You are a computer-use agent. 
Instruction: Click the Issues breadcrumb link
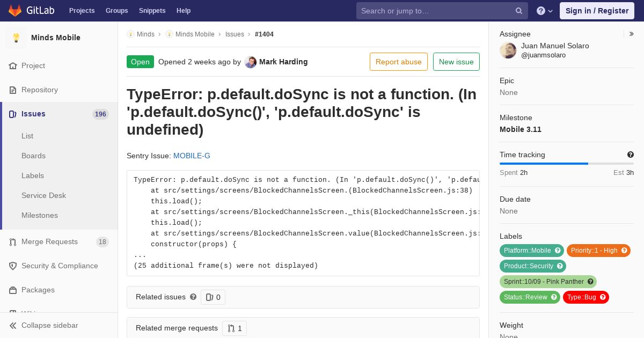[235, 34]
